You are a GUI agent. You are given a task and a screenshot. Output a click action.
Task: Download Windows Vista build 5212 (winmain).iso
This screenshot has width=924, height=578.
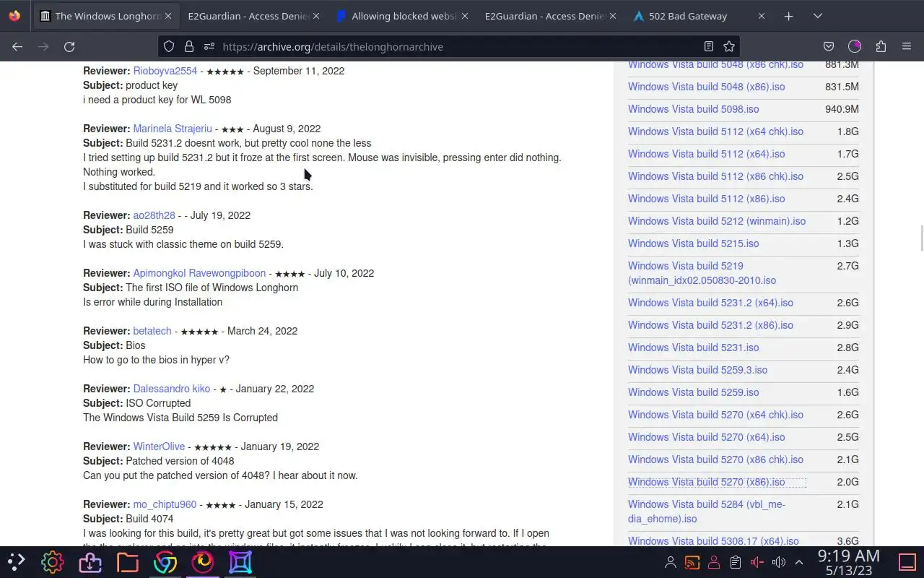[x=717, y=221]
